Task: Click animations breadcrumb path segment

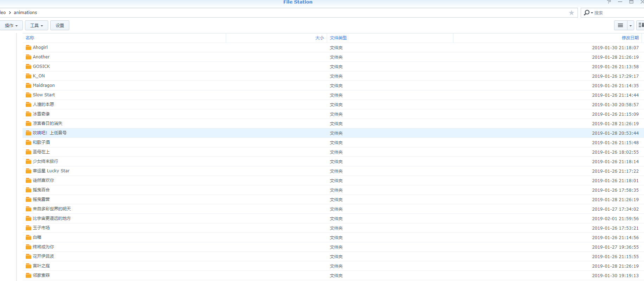Action: point(25,13)
